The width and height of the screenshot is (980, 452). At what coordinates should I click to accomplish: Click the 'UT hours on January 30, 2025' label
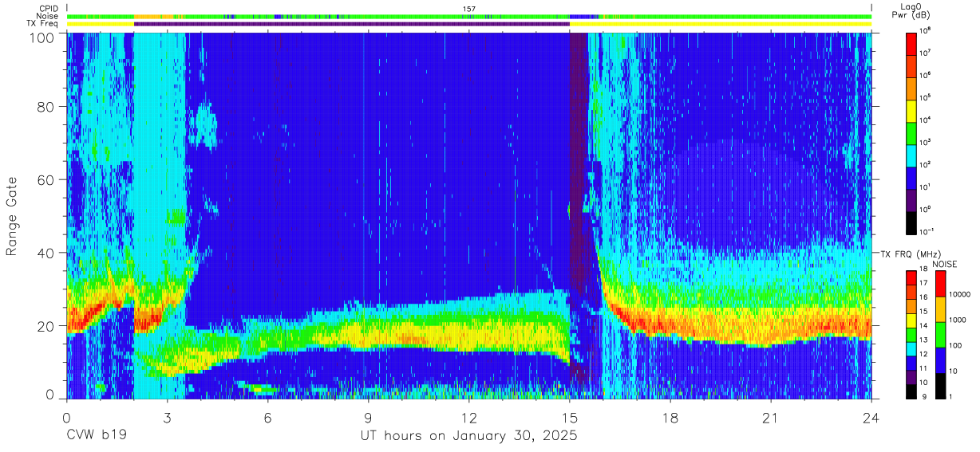(468, 437)
